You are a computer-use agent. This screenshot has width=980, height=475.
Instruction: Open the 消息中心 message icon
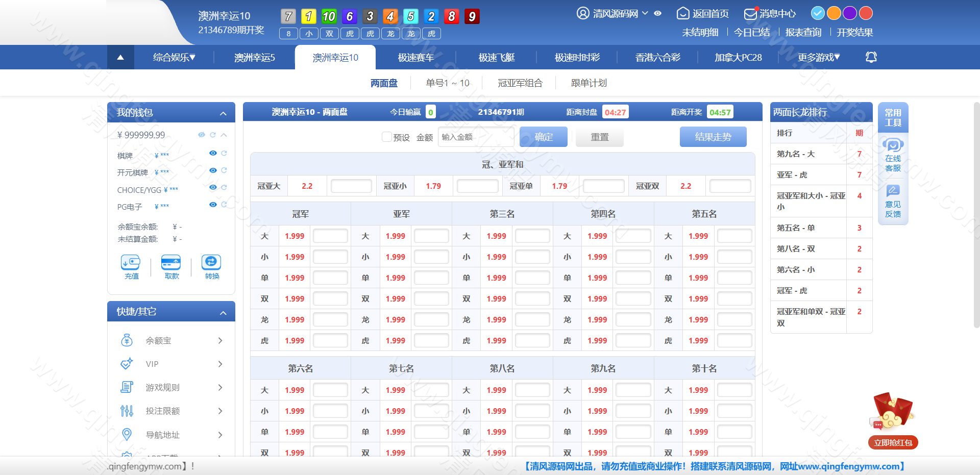tap(750, 13)
